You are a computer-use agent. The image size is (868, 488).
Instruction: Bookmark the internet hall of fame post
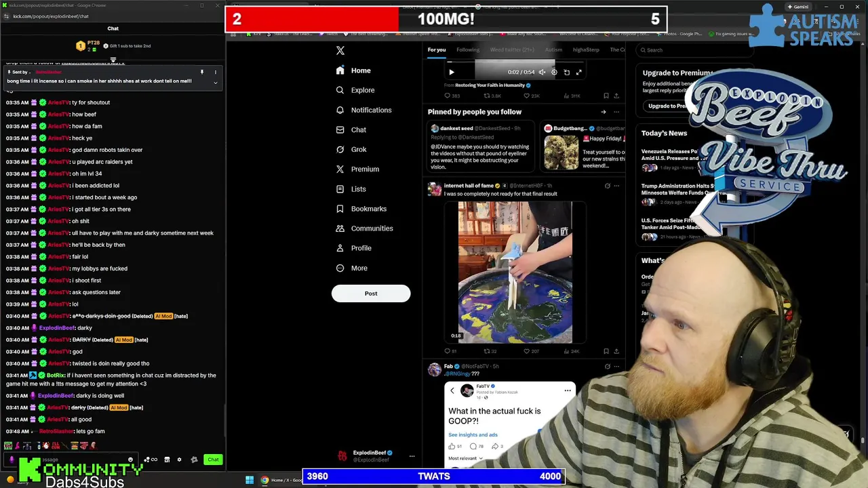(606, 351)
